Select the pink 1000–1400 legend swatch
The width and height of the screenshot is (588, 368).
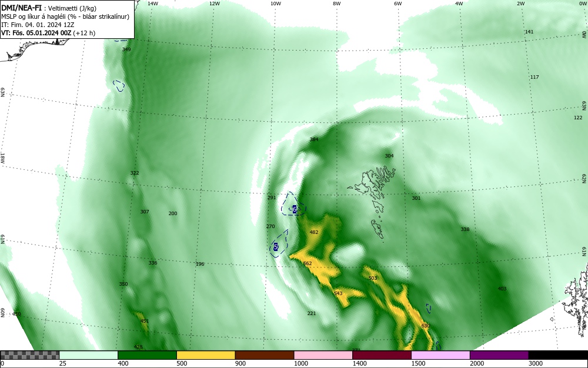click(x=323, y=355)
